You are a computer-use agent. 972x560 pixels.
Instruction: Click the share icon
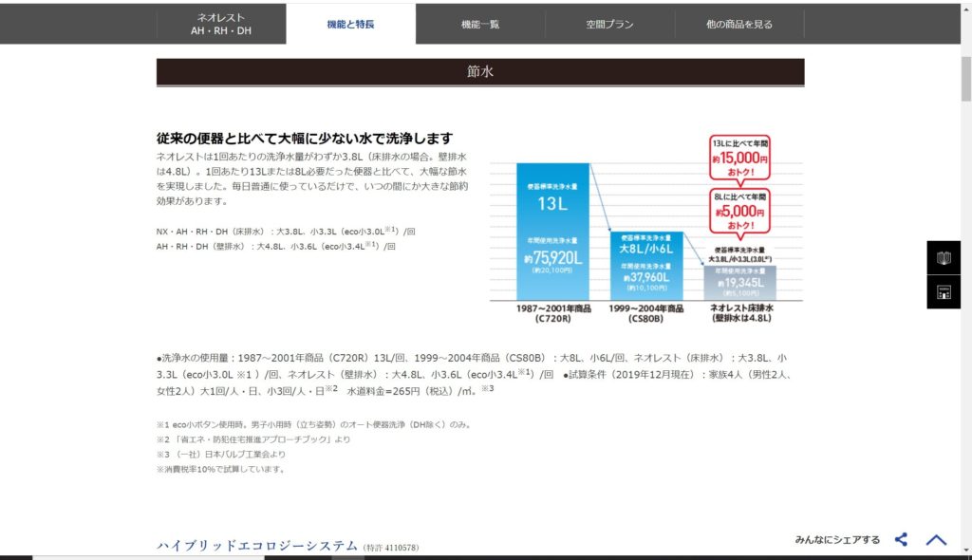click(x=902, y=539)
